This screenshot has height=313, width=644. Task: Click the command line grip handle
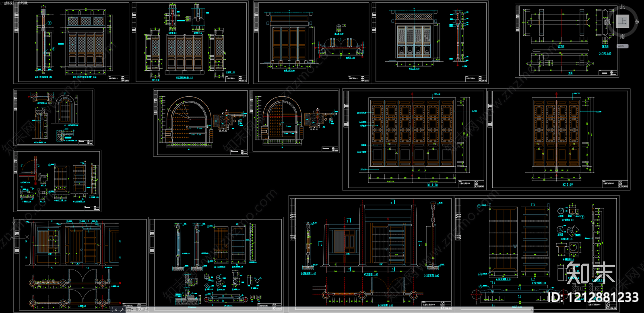point(112,310)
